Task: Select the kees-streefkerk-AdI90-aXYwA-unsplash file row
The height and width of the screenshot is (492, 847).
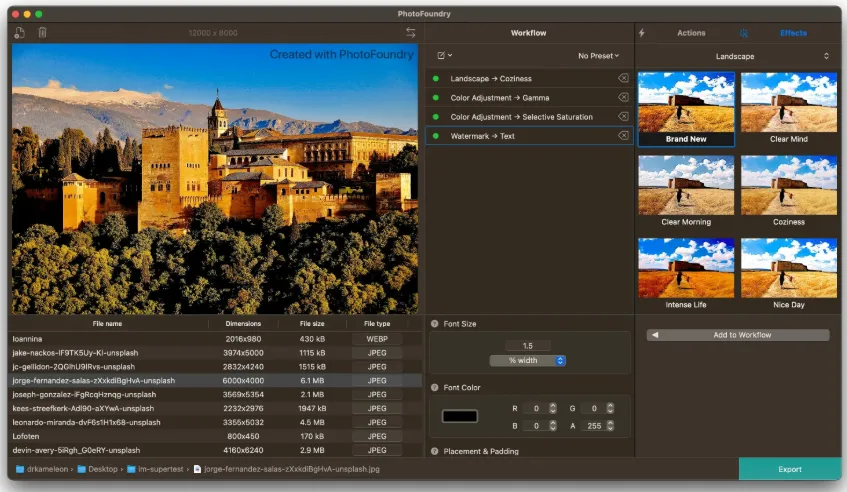Action: click(x=214, y=409)
